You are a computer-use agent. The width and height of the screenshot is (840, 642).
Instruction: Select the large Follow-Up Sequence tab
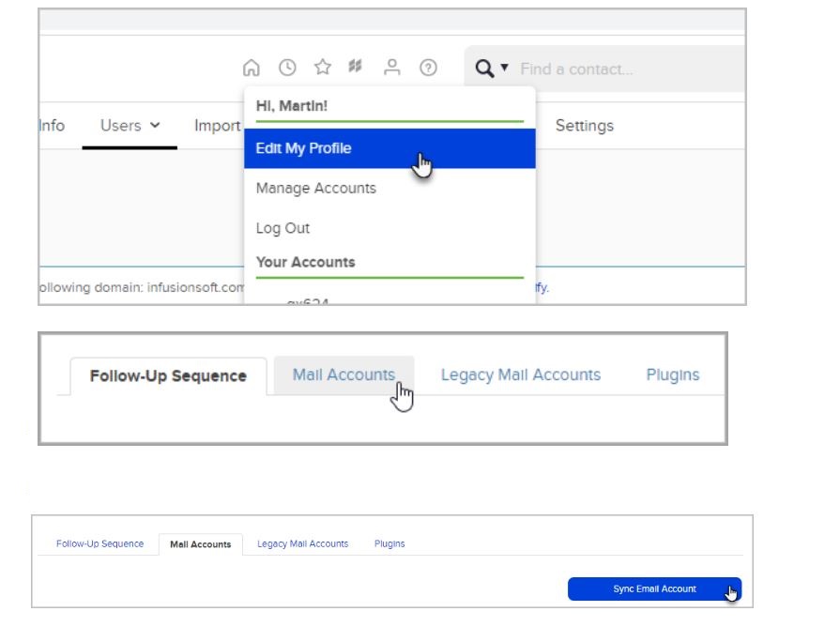click(168, 376)
